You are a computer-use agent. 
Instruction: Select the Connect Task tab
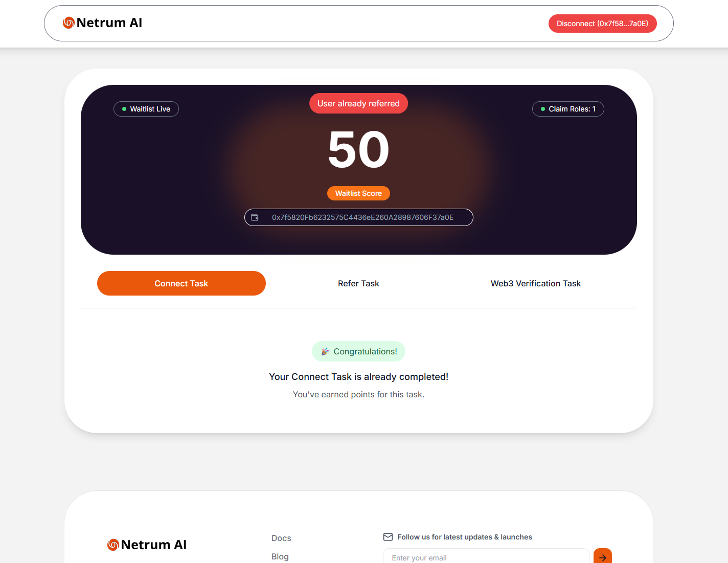coord(181,283)
